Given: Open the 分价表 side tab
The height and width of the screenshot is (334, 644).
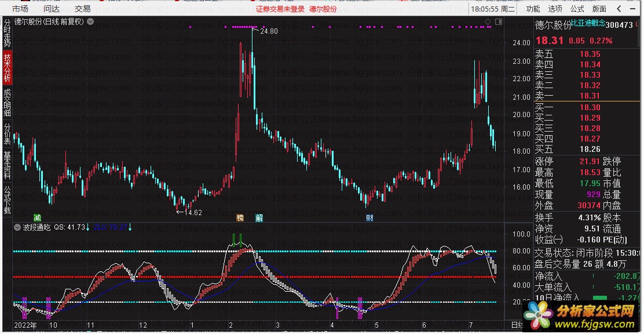Looking at the screenshot, I should (x=7, y=134).
